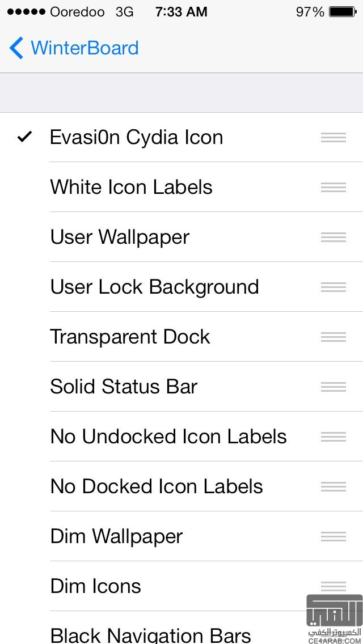Click the reorder handle for White Icon Labels
Screen dimensions: 363x644
(x=333, y=187)
